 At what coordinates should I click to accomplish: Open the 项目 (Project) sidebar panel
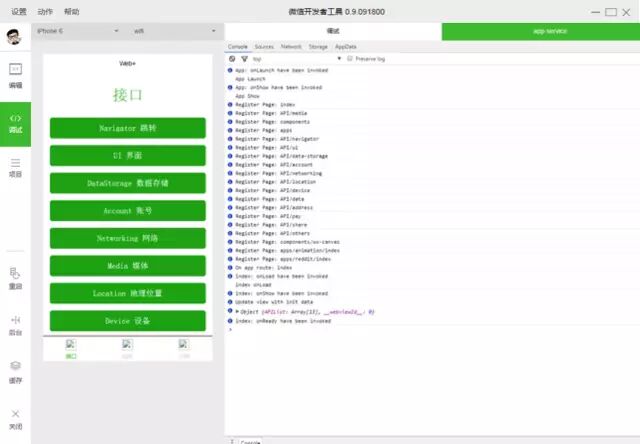click(x=16, y=168)
